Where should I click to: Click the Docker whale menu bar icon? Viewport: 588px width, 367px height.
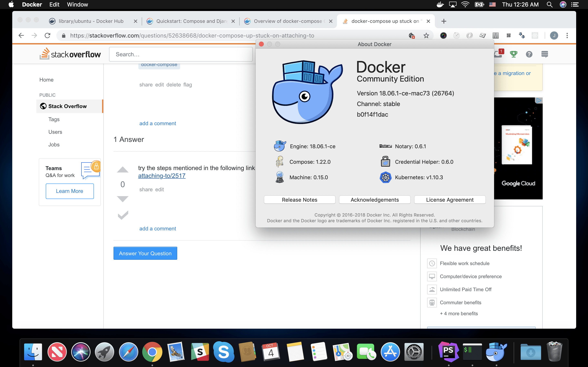click(x=440, y=5)
